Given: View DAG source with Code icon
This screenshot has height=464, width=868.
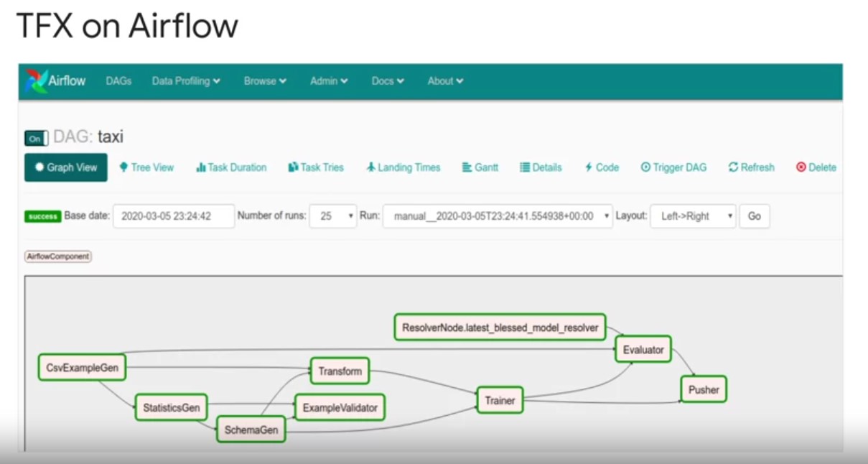Looking at the screenshot, I should (x=589, y=167).
